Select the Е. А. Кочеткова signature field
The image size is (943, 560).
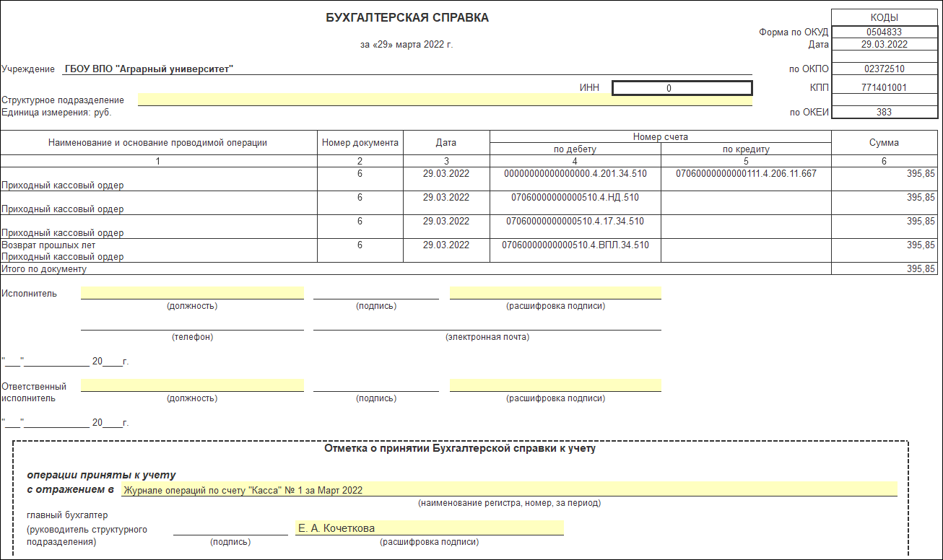coord(429,528)
